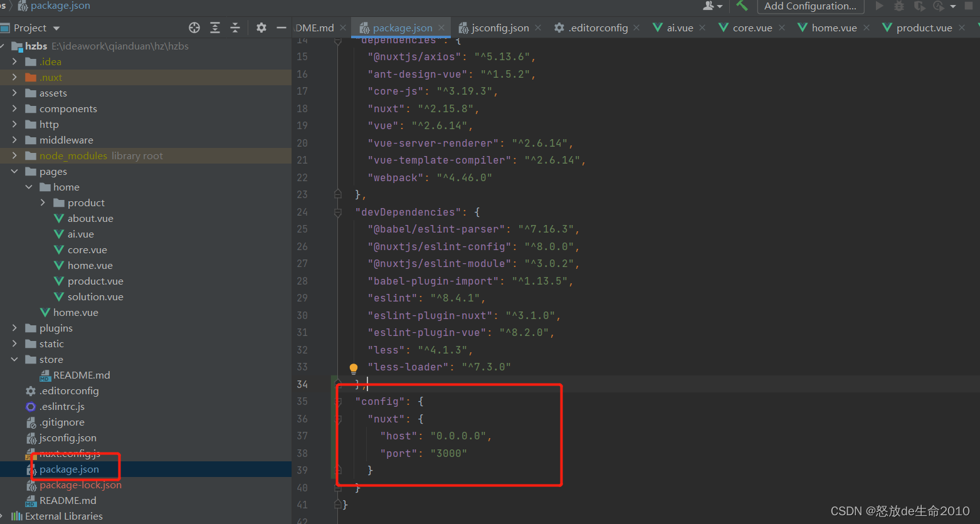Select solution.vue in the project tree
This screenshot has height=524, width=980.
(95, 296)
